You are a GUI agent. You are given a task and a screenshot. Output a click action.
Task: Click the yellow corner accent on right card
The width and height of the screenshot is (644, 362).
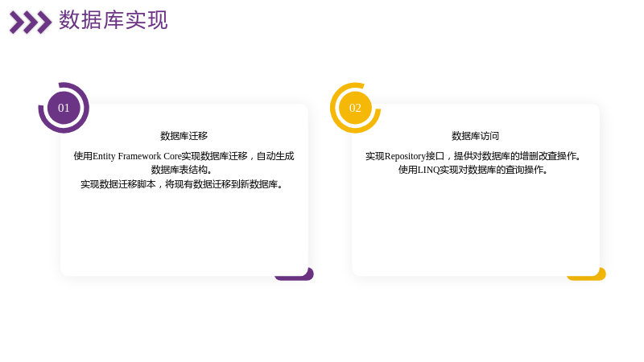click(587, 274)
